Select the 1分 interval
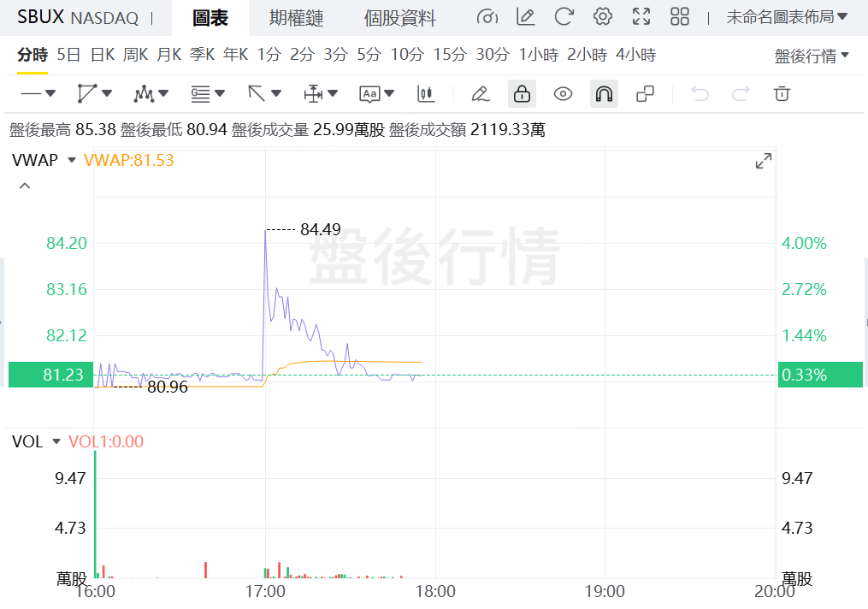The width and height of the screenshot is (868, 609). coord(269,54)
